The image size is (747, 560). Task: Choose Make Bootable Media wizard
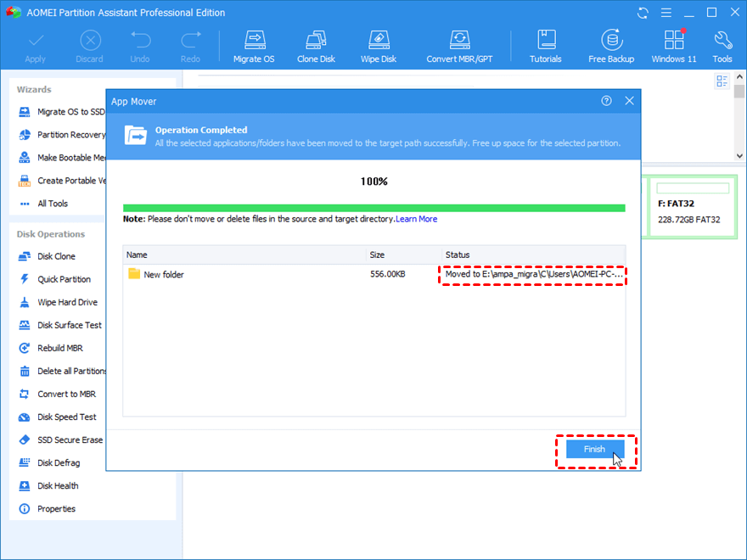pos(61,158)
